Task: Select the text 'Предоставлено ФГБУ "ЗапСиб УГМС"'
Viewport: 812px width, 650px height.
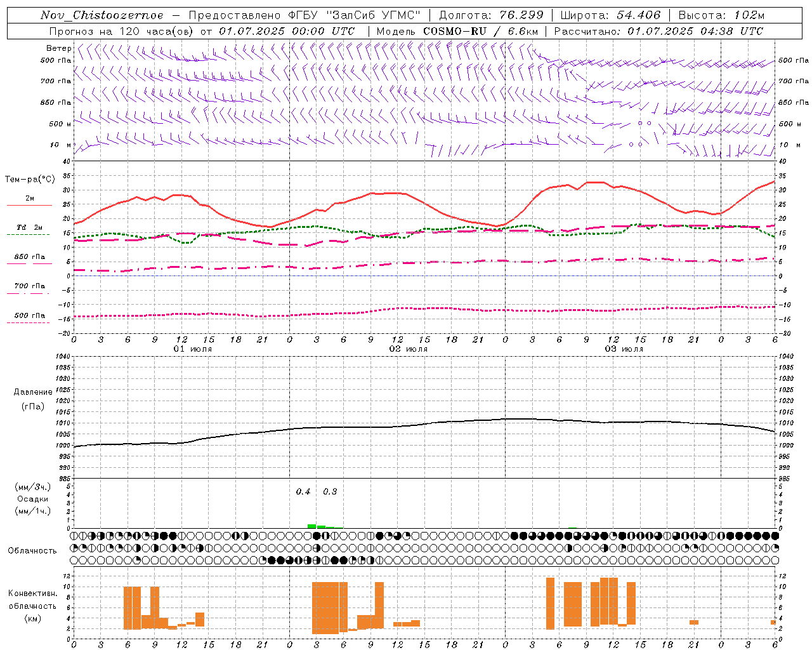Action: coord(304,15)
